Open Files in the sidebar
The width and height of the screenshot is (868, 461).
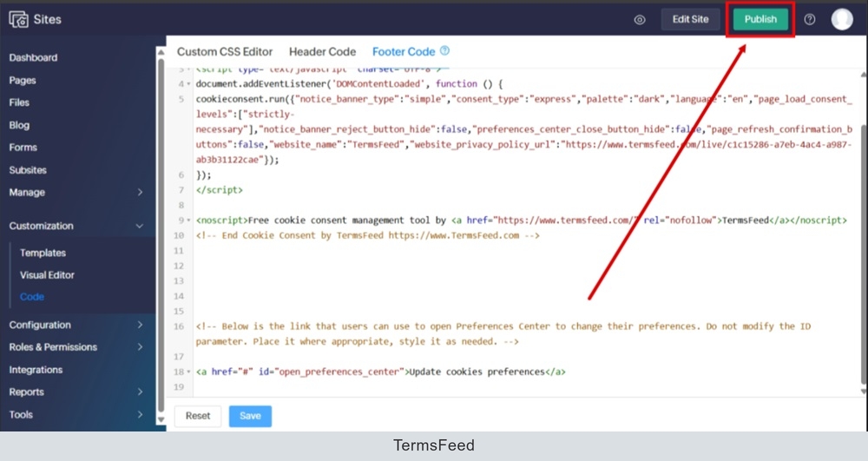click(x=19, y=102)
